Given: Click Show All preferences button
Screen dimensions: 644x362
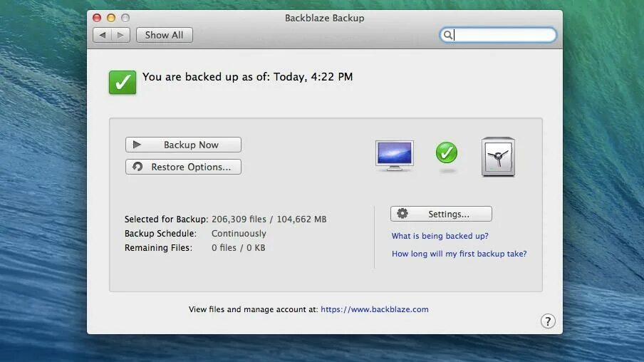Looking at the screenshot, I should click(x=165, y=35).
